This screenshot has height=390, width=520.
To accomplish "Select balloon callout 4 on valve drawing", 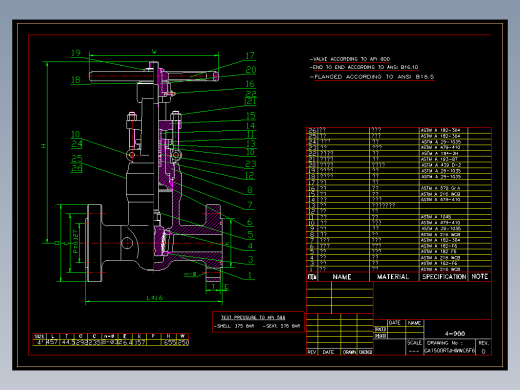I will [x=250, y=246].
